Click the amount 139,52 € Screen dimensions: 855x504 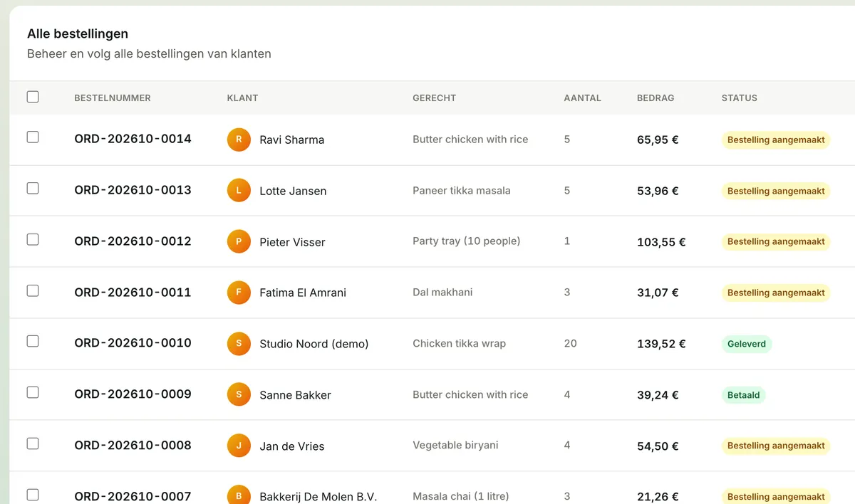point(661,344)
